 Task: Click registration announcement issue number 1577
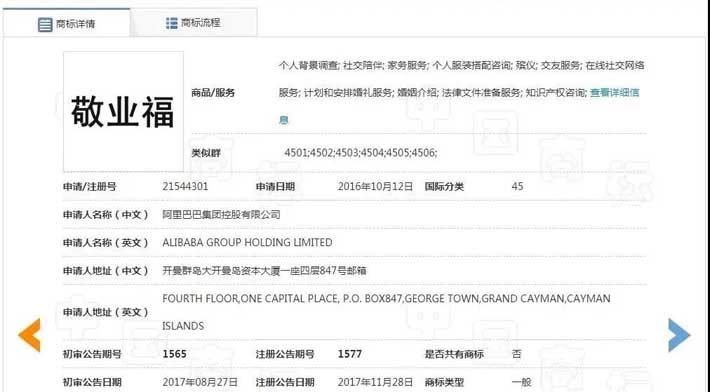[x=350, y=354]
